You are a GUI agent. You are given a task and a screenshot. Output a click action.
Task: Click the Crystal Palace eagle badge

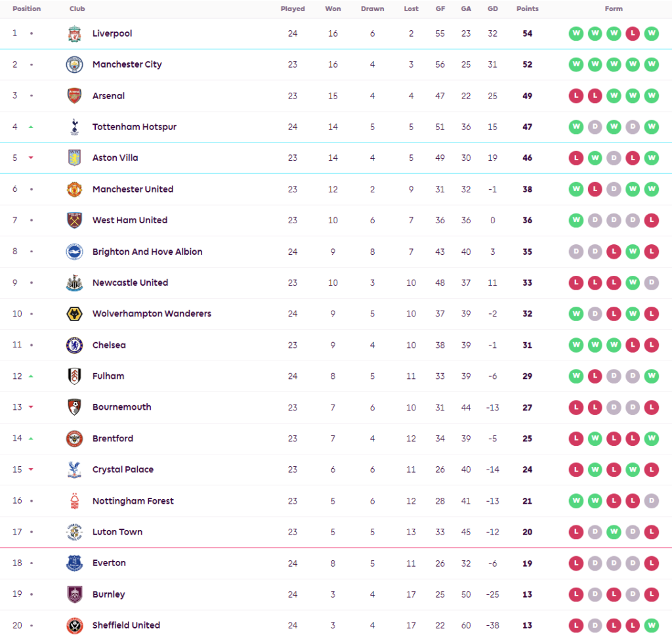[75, 470]
